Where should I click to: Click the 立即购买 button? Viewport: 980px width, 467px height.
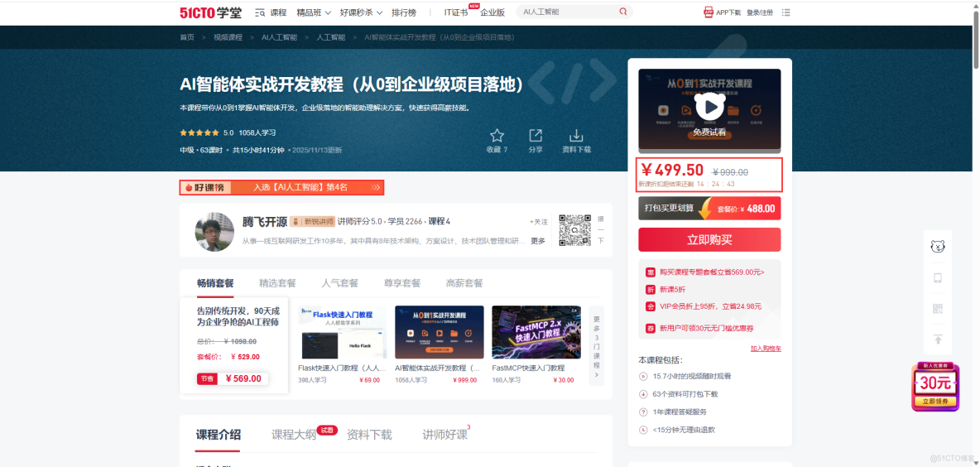click(709, 240)
